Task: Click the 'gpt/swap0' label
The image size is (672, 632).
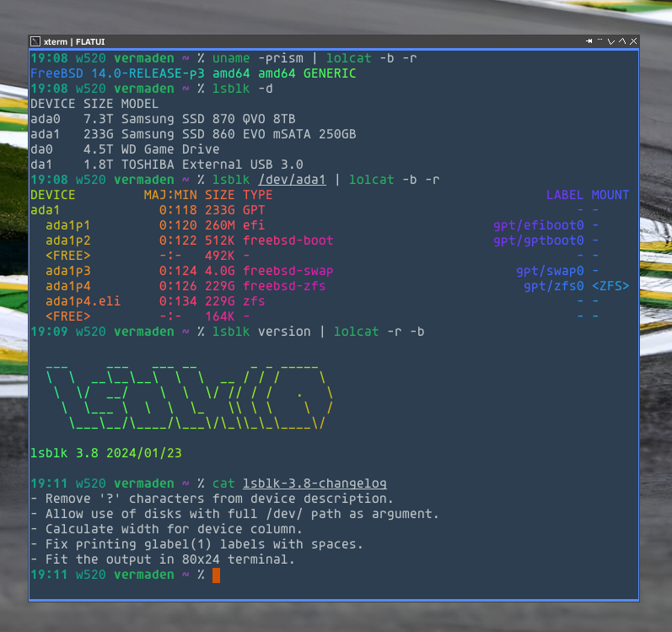Action: tap(550, 271)
